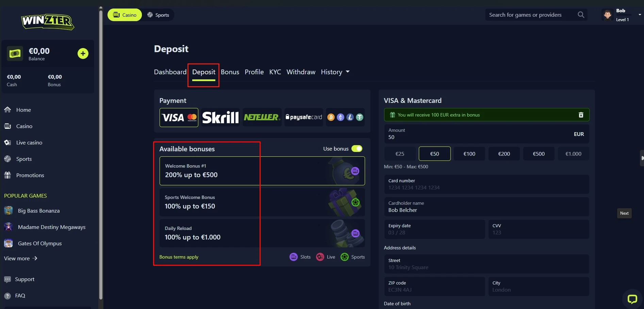Click the search magnifier icon
644x309 pixels.
[x=581, y=15]
